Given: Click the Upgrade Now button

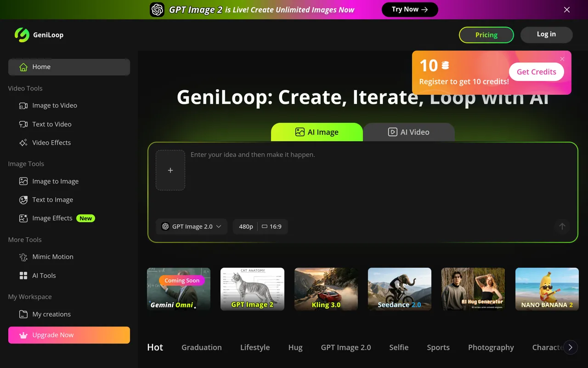Looking at the screenshot, I should point(69,335).
